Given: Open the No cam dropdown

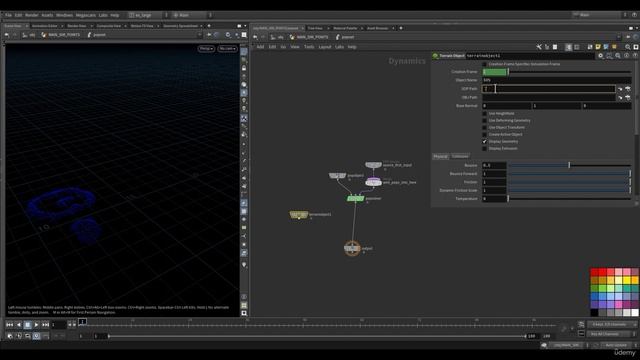Looking at the screenshot, I should point(227,49).
